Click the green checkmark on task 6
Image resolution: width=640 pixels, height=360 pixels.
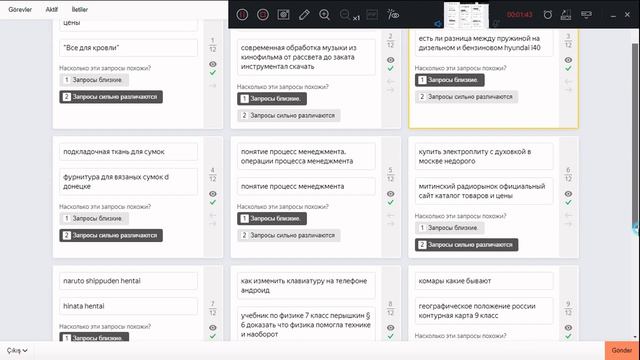[x=568, y=202]
